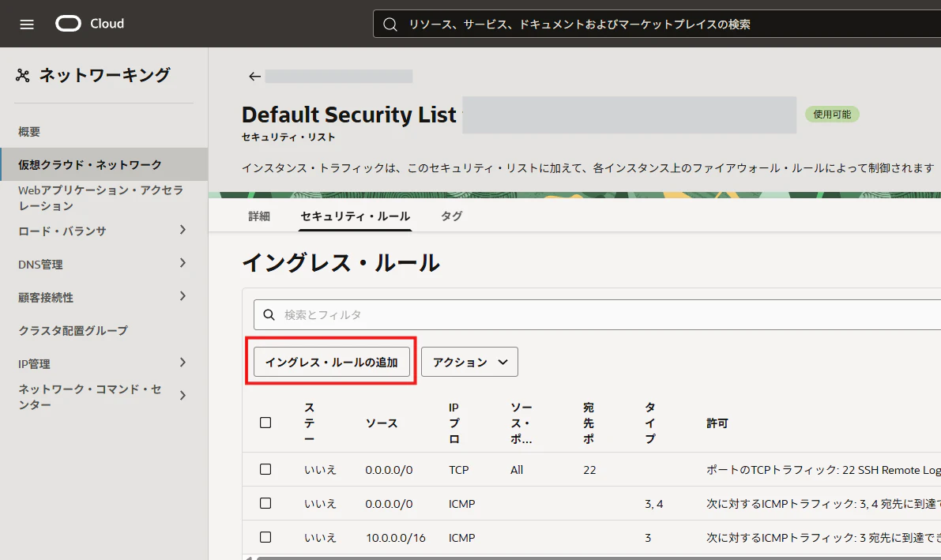Click the ステー column header
The height and width of the screenshot is (560, 941).
pyautogui.click(x=309, y=423)
